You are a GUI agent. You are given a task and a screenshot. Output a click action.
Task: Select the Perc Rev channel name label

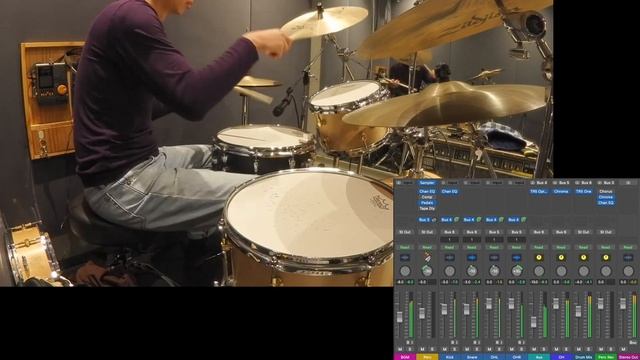click(606, 357)
